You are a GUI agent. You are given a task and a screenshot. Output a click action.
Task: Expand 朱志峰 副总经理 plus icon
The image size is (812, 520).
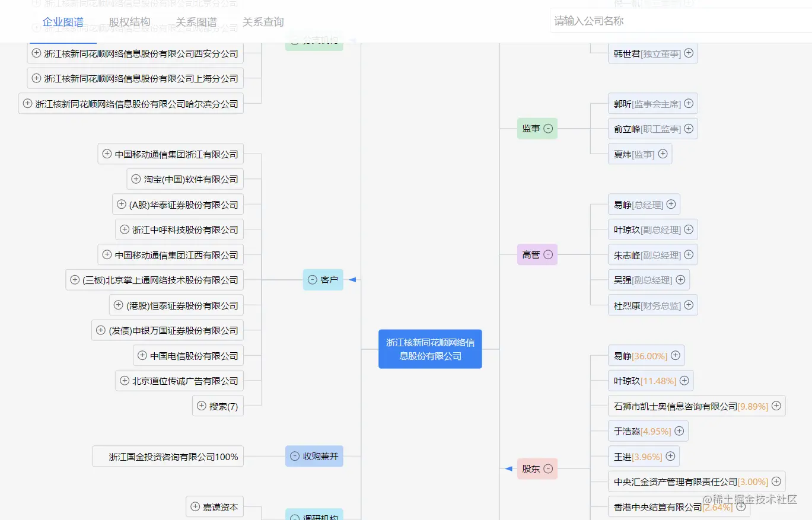pos(689,254)
